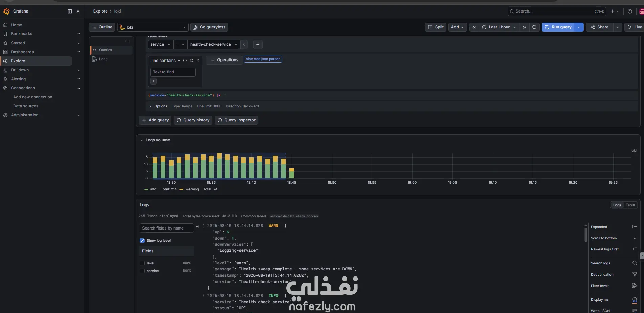Click the Expanded controls icon
The image size is (644, 313).
(635, 227)
